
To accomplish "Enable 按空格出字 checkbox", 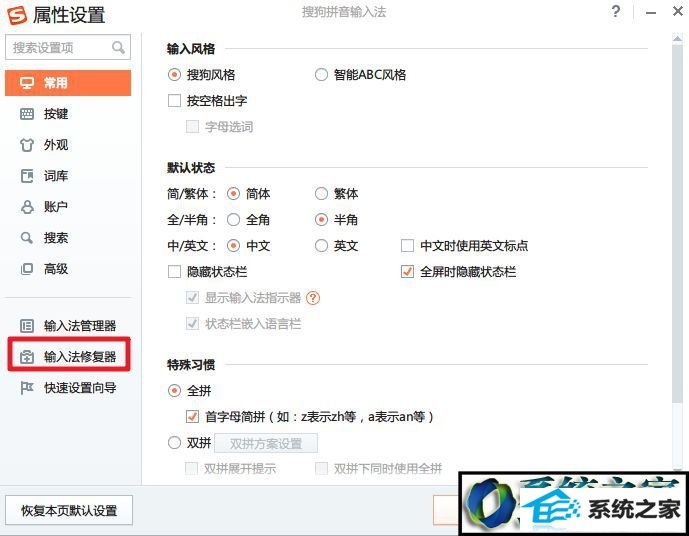I will click(174, 101).
